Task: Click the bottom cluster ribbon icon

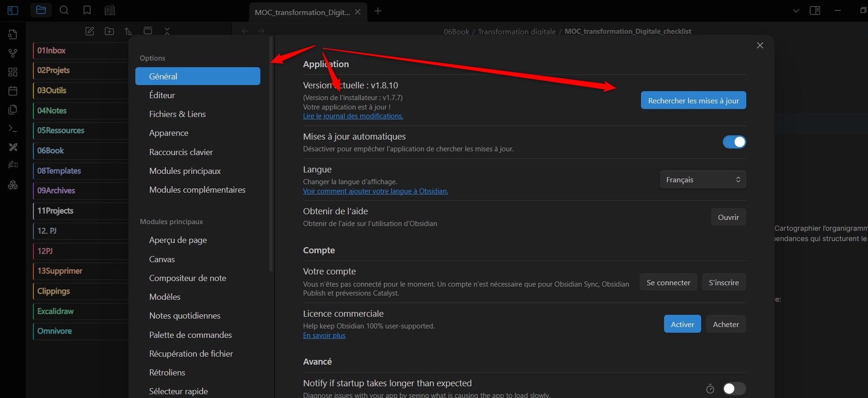Action: [13, 185]
